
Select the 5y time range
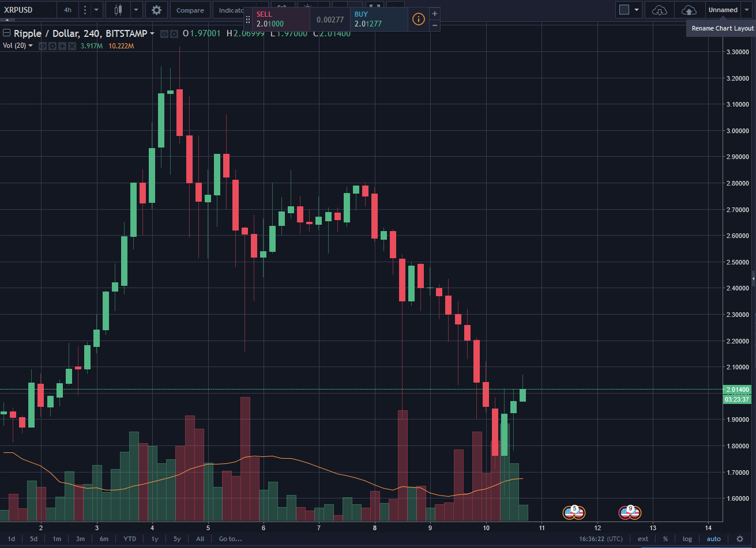click(x=177, y=539)
